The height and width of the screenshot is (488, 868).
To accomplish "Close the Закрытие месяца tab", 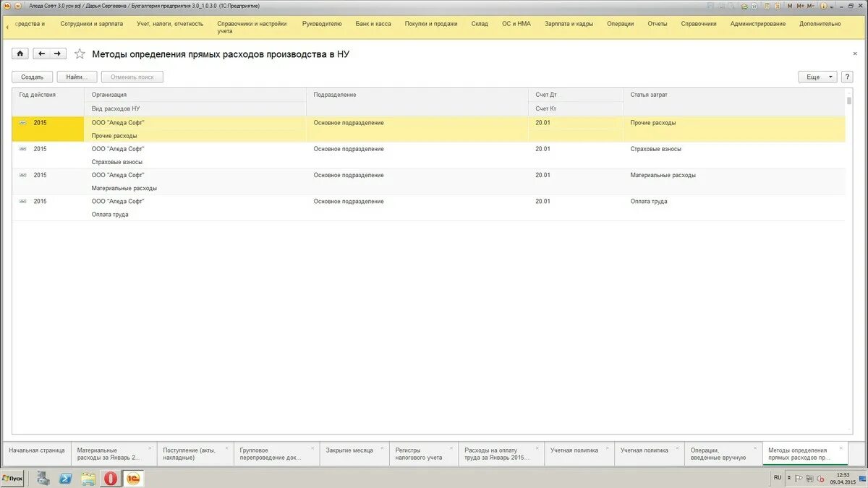I will tap(383, 448).
